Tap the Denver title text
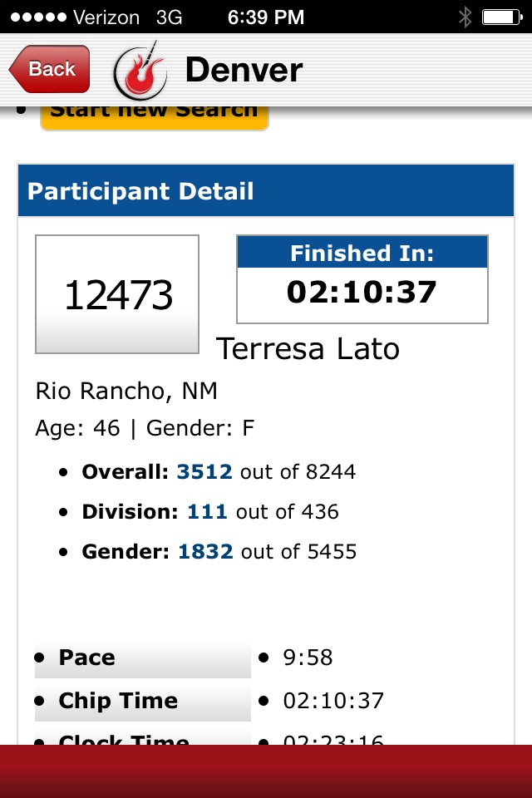 coord(244,70)
